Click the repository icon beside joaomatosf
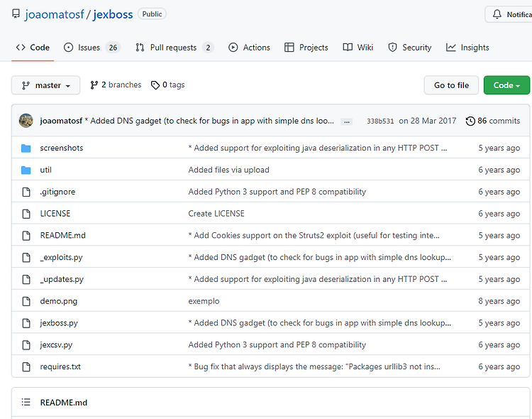 [16, 14]
